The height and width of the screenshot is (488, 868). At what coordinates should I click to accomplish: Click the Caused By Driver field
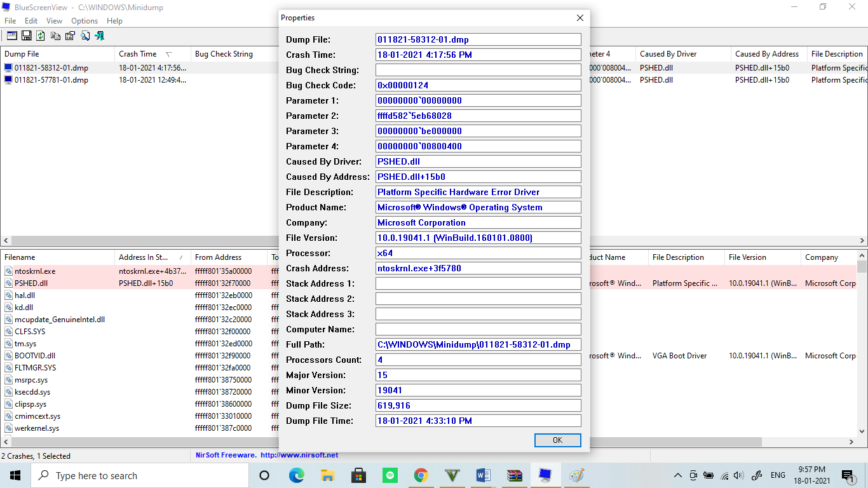pos(478,161)
